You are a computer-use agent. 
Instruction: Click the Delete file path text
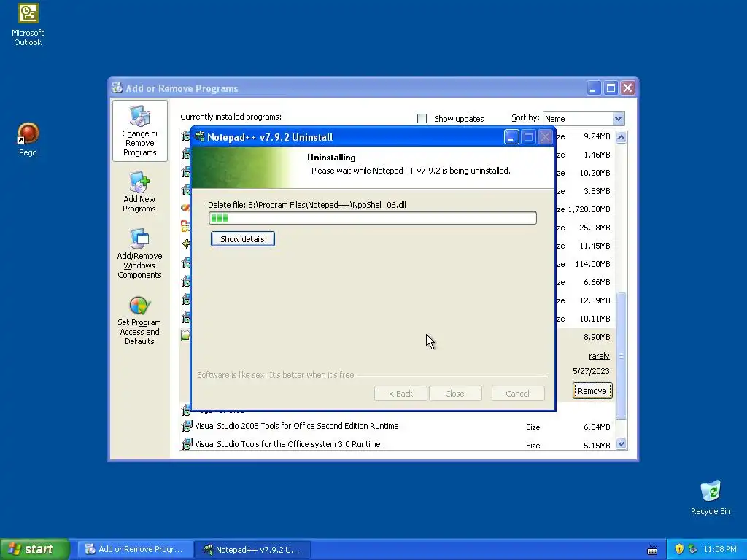(x=307, y=205)
